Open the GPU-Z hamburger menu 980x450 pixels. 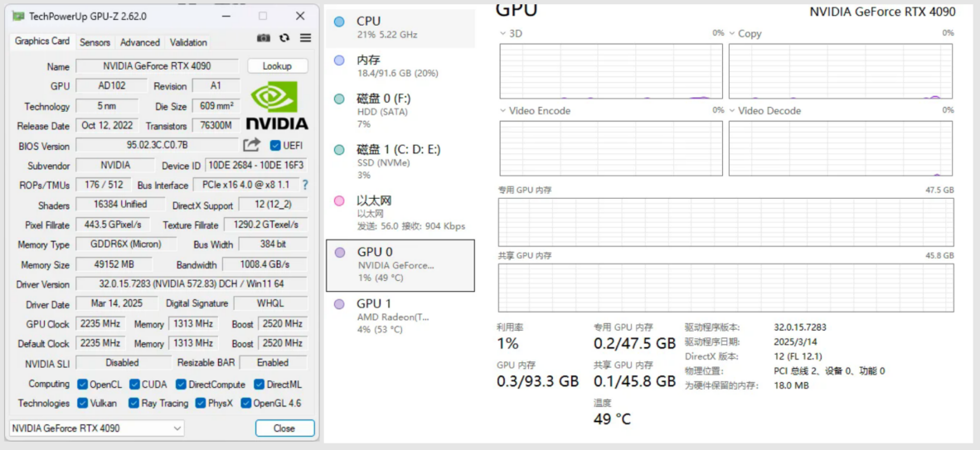coord(306,38)
